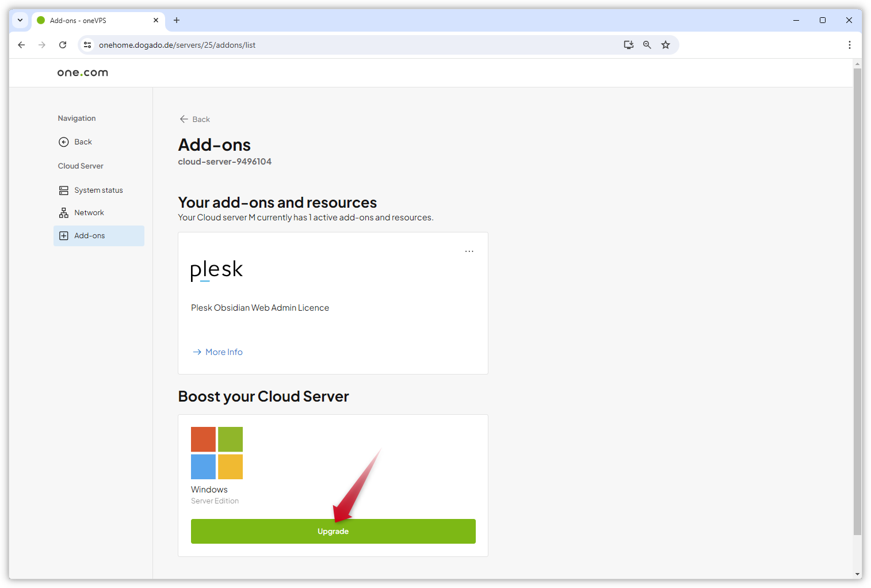Open the Chrome install page icon

point(628,44)
